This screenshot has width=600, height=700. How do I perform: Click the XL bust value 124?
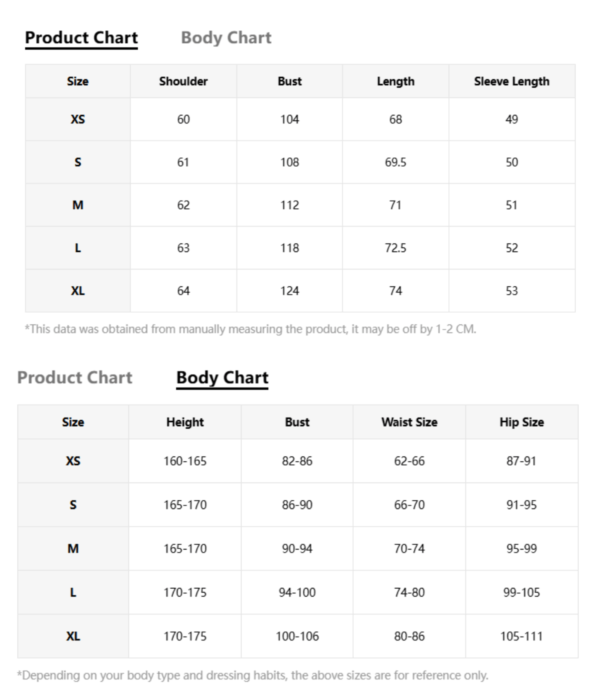pyautogui.click(x=289, y=291)
